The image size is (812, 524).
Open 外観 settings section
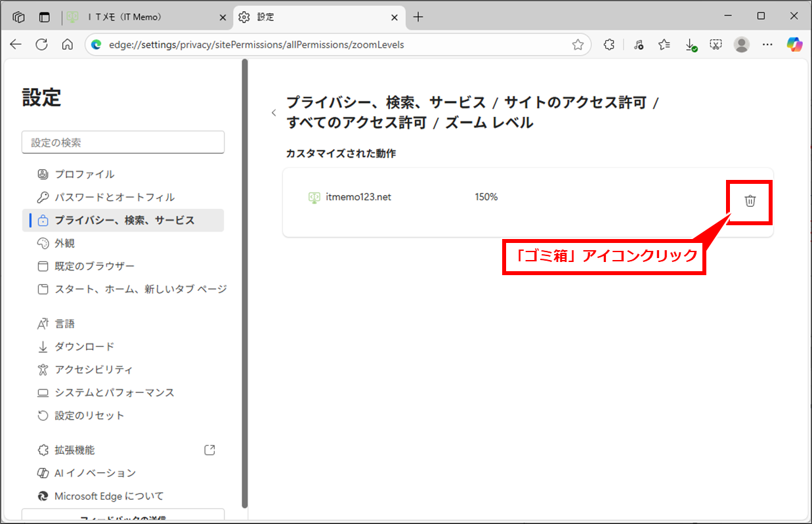pos(64,243)
